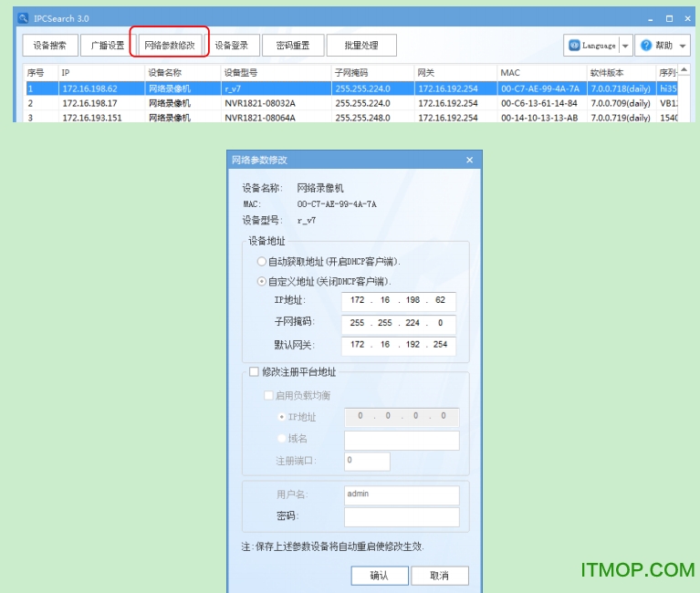This screenshot has height=593, width=700.
Task: Click the 密码 password input field
Action: pyautogui.click(x=402, y=517)
